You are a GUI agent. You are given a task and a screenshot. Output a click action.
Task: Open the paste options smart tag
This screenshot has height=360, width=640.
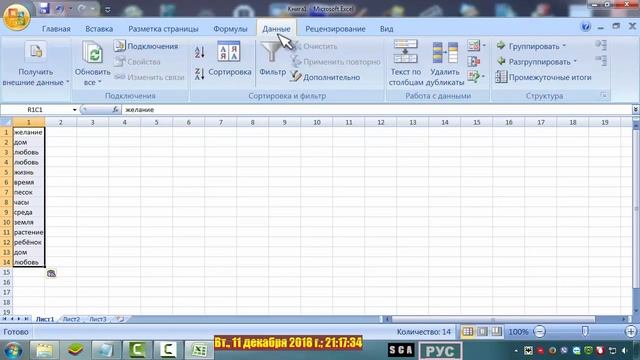pos(51,274)
